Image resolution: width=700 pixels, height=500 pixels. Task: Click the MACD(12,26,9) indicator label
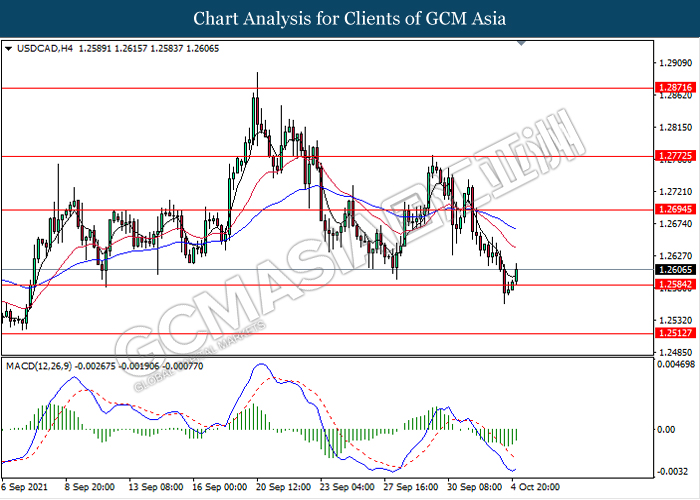click(x=38, y=367)
